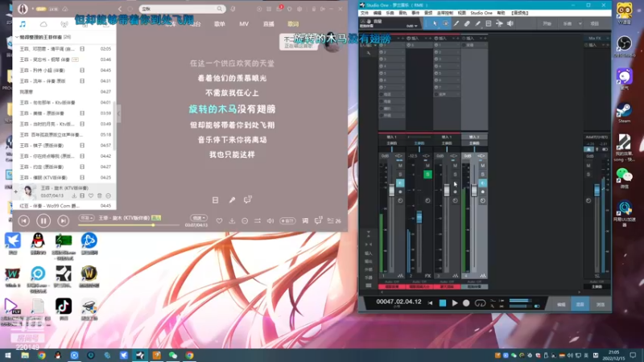
Task: Open the 直播 tab in music player
Action: (x=269, y=24)
